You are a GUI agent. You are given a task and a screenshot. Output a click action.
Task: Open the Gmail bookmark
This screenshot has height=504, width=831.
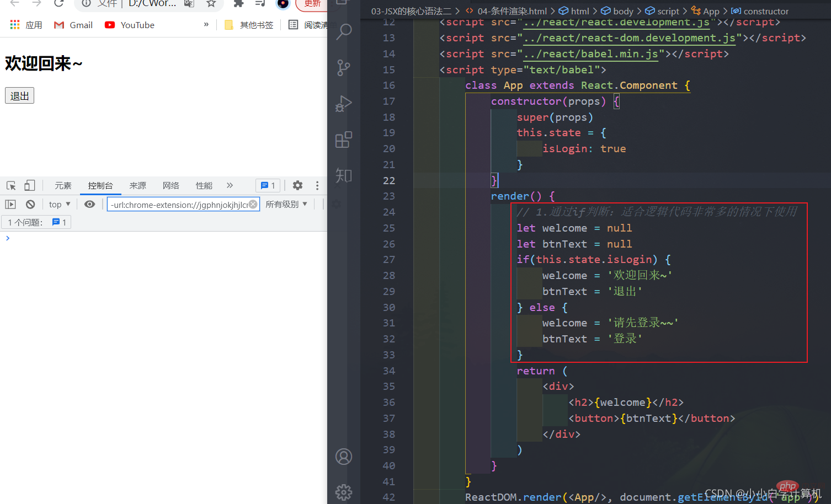73,25
